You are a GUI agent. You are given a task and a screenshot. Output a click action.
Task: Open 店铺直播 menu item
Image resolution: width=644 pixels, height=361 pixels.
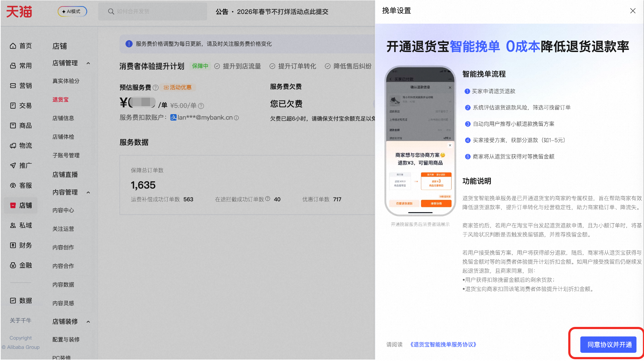65,174
